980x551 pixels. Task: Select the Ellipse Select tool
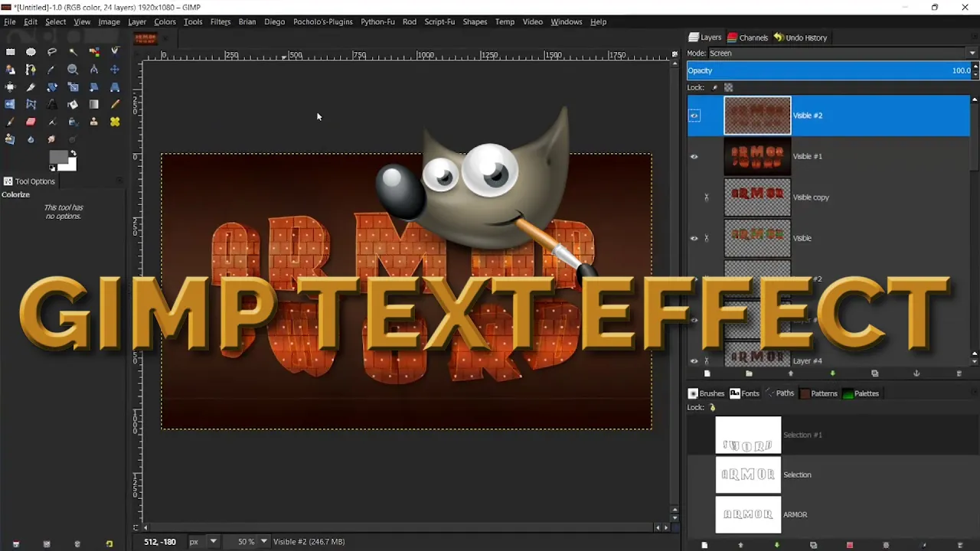tap(31, 51)
